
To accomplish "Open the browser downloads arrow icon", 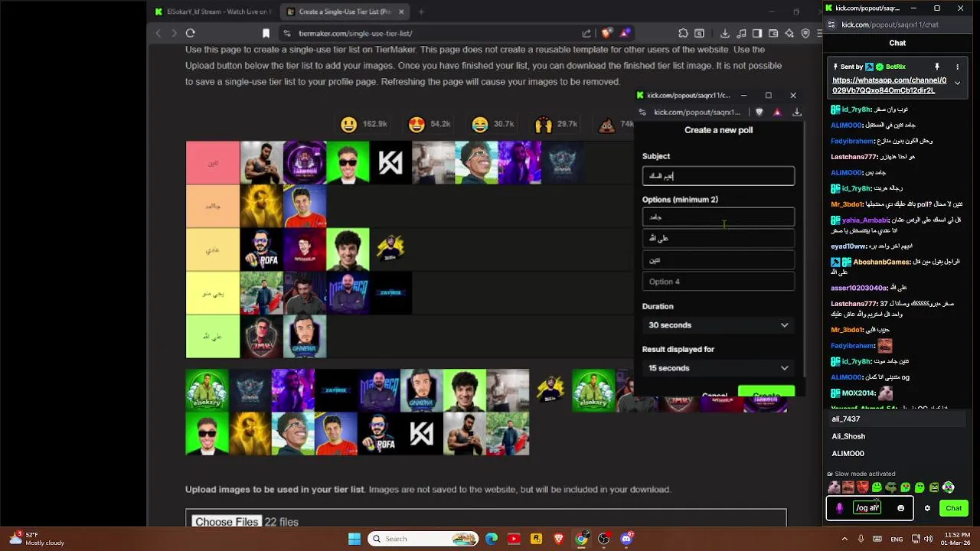I will tap(724, 33).
